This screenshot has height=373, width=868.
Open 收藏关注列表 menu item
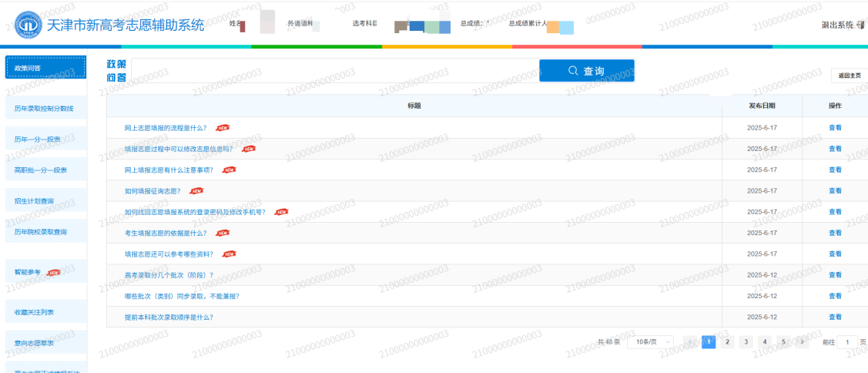coord(45,312)
